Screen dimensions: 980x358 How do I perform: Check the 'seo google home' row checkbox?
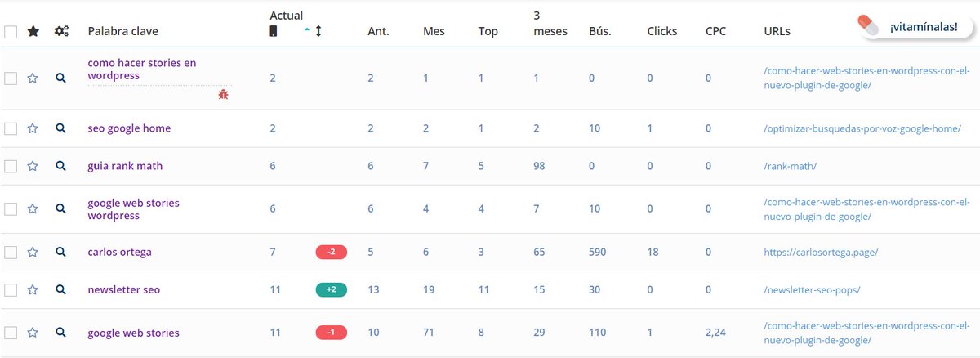tap(11, 128)
